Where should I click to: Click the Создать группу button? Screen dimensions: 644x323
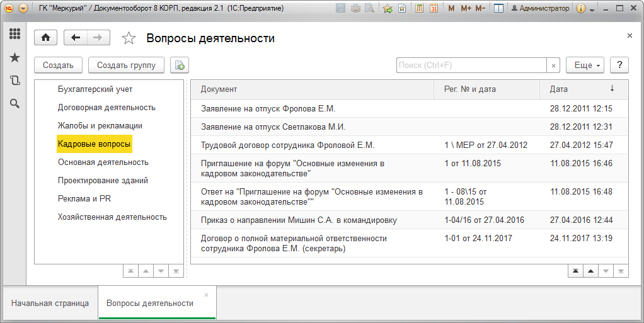127,65
